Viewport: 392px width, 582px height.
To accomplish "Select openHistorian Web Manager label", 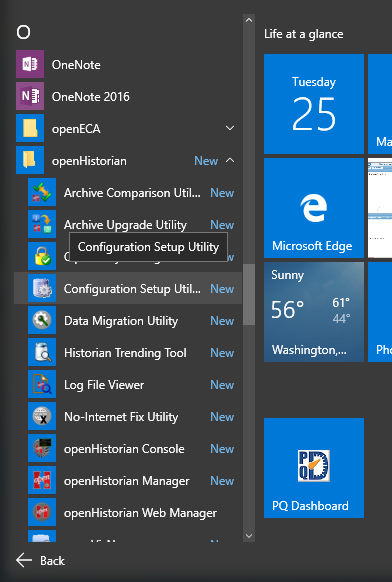I will 140,513.
